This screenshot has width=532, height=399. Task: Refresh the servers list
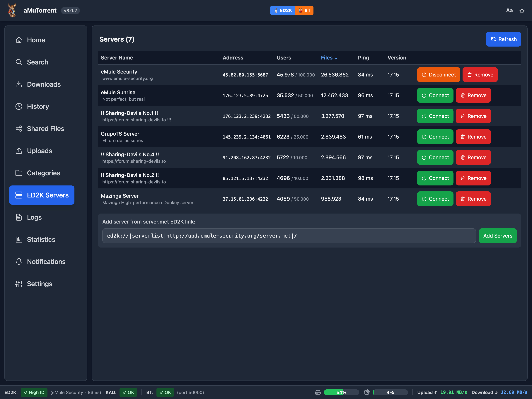coord(503,39)
